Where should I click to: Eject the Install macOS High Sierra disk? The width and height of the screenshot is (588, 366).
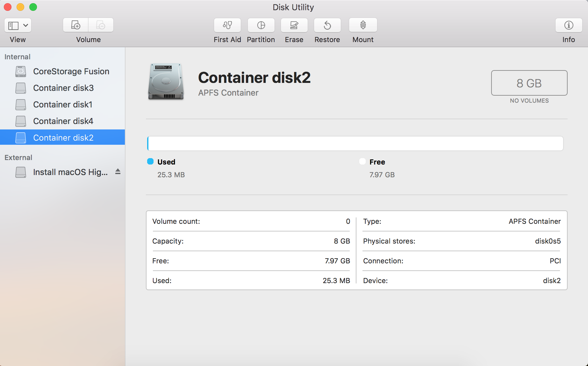(118, 172)
